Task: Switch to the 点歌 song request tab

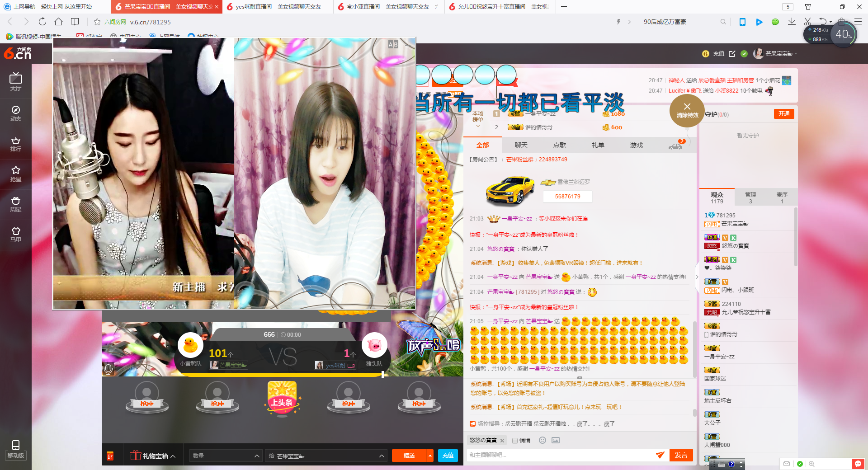Action: [559, 145]
